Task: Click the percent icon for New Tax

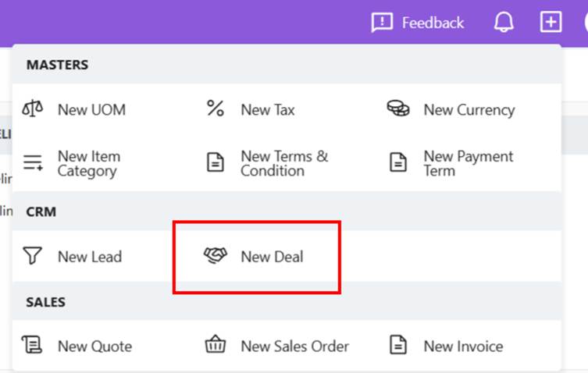Action: click(216, 109)
